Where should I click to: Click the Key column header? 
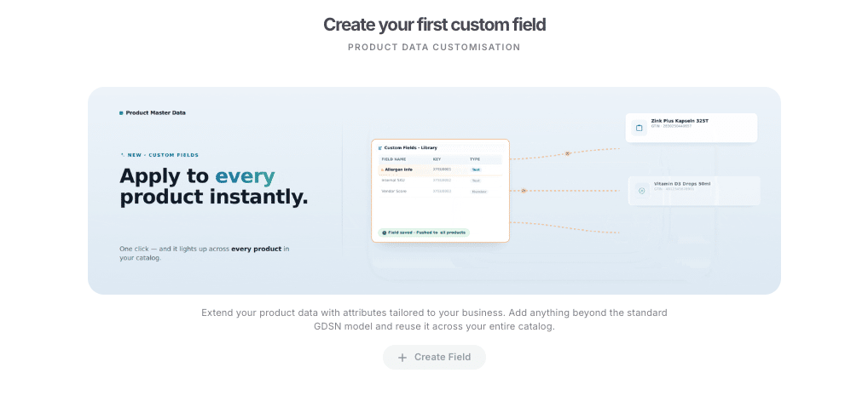(437, 159)
